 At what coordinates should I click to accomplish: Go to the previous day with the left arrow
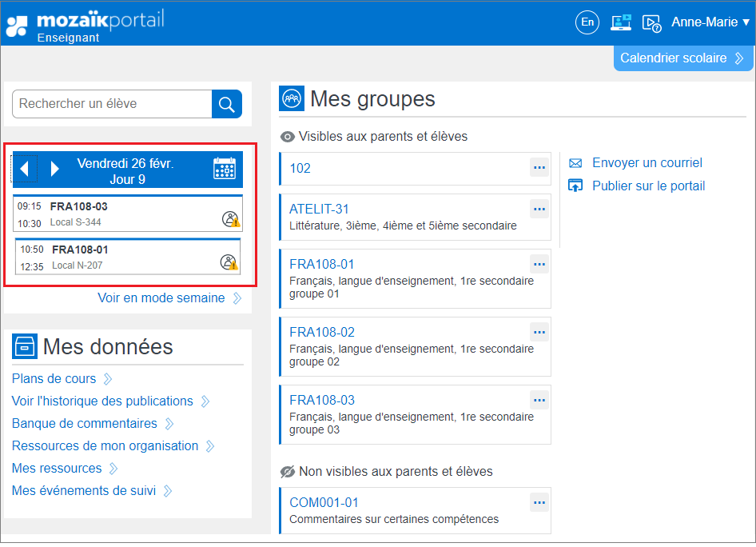click(x=25, y=168)
